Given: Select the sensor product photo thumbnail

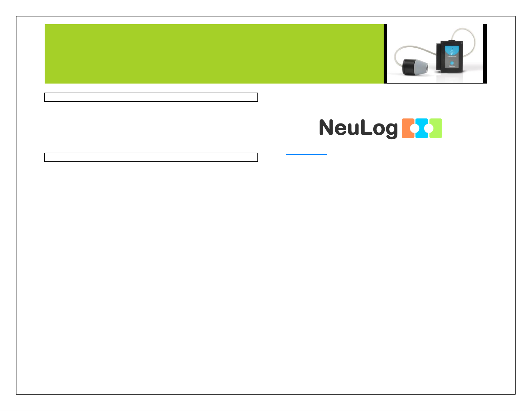Looking at the screenshot, I should [x=435, y=54].
